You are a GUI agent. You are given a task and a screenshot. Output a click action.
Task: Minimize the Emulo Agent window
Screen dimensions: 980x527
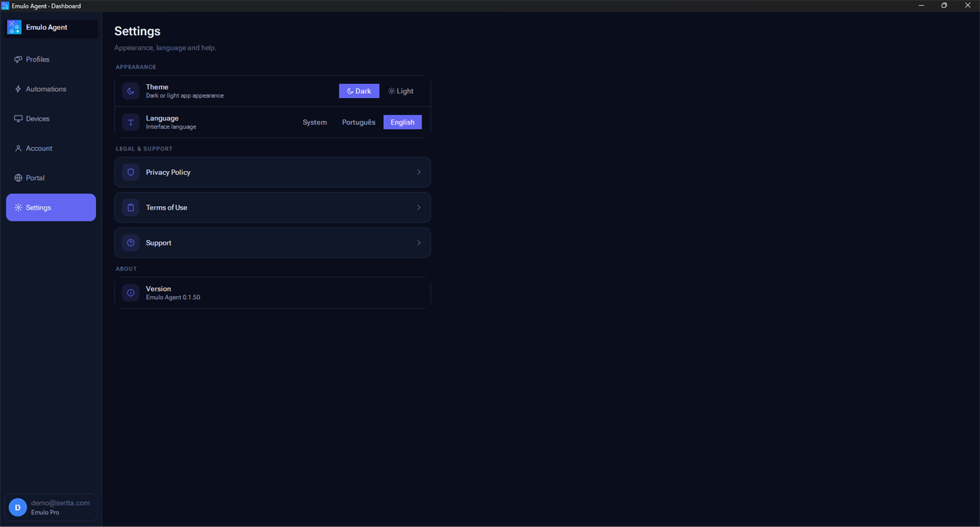(921, 6)
